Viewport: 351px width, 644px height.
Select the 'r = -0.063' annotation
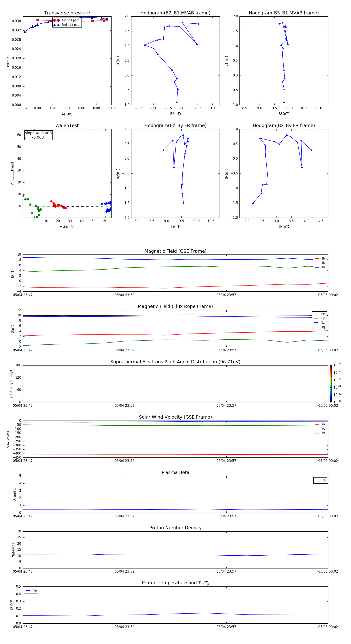34,138
